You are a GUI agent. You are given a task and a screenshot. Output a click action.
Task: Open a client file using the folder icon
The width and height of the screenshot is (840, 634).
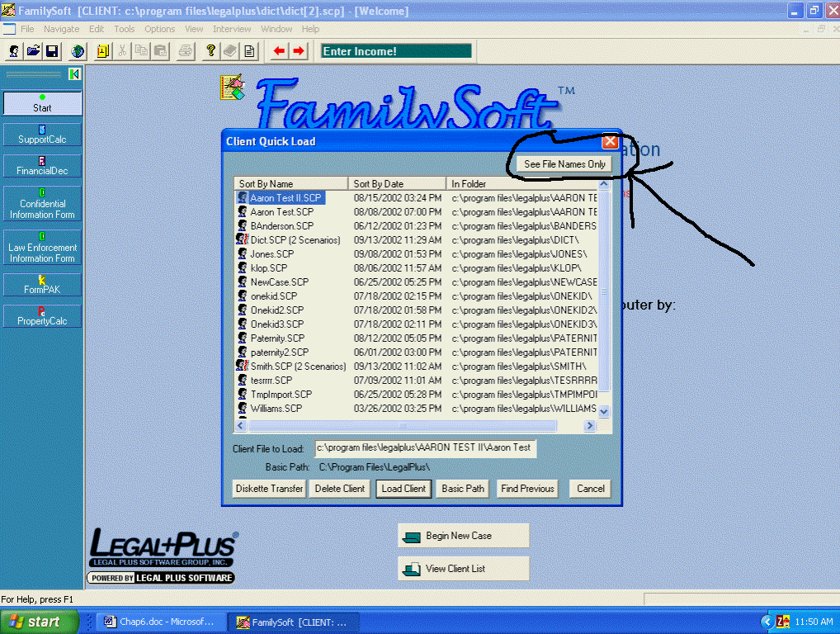(32, 50)
